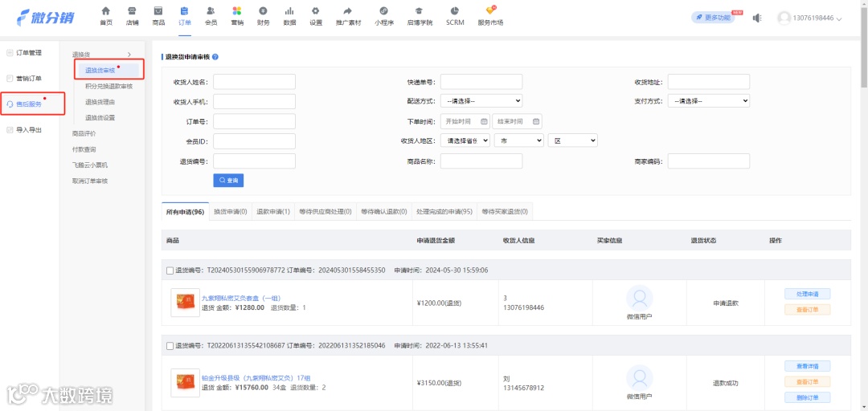This screenshot has width=868, height=411.
Task: Open calendar for 开始时间 field
Action: [x=484, y=121]
